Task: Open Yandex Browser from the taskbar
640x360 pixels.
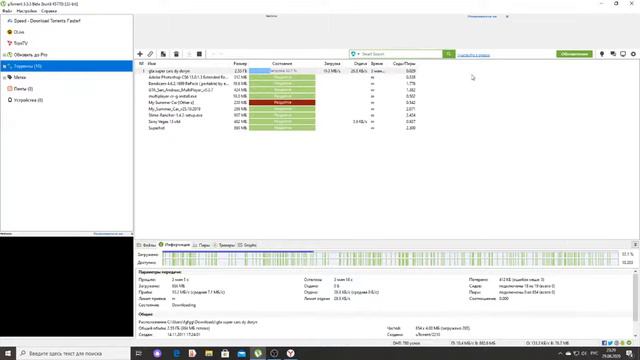Action: coord(290,353)
